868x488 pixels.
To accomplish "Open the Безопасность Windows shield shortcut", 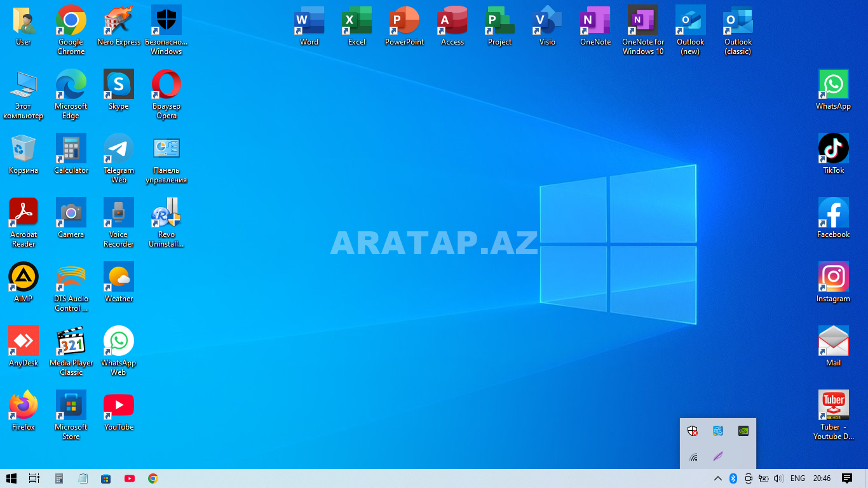I will 166,30.
